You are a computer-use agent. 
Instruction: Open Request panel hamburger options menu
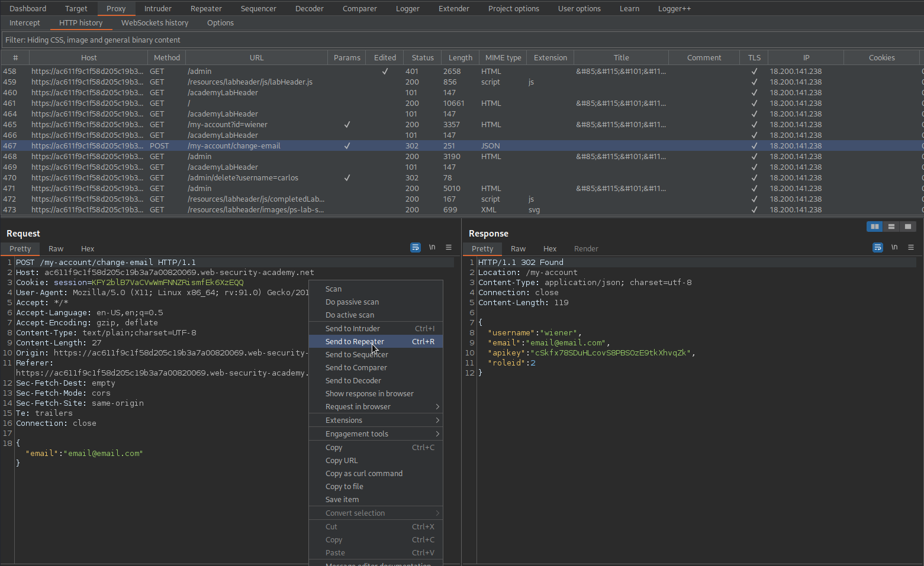click(x=449, y=247)
